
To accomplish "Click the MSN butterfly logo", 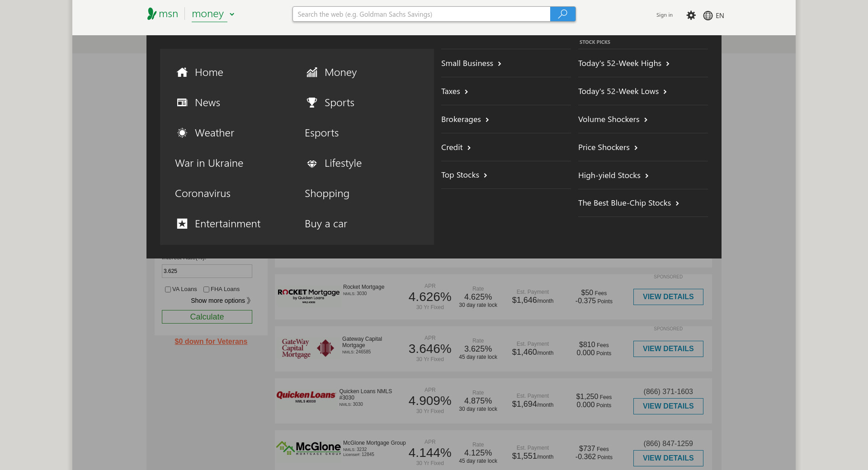I will [x=152, y=14].
